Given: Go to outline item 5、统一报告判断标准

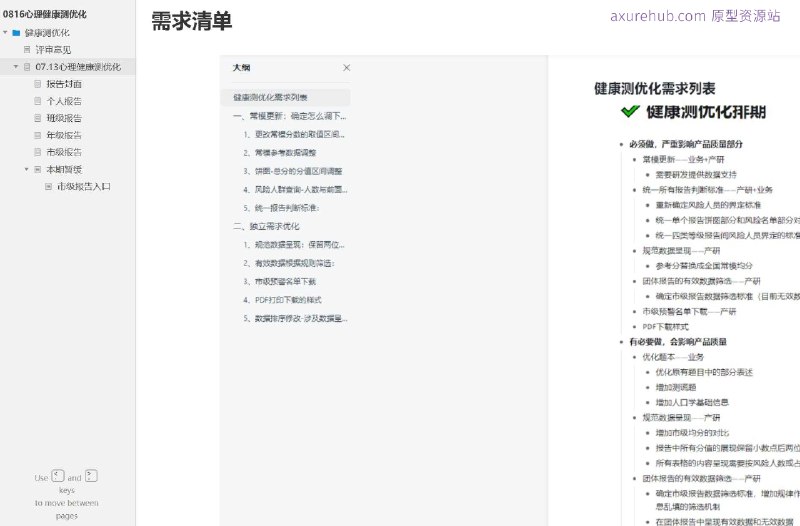Looking at the screenshot, I should click(x=282, y=208).
